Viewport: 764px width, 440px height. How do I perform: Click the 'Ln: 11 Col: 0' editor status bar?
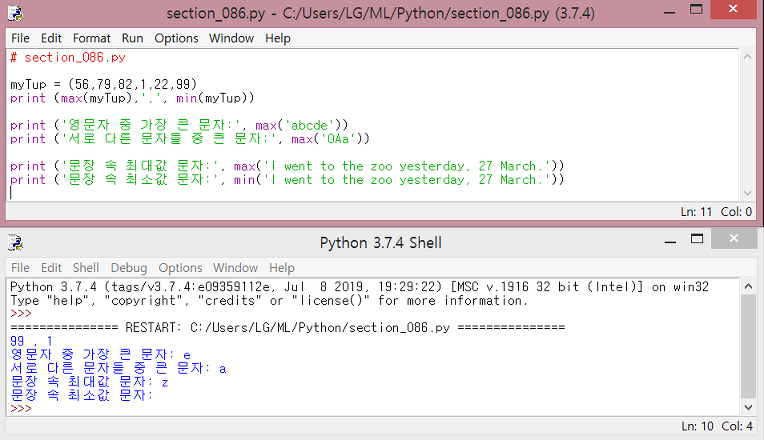pyautogui.click(x=716, y=212)
